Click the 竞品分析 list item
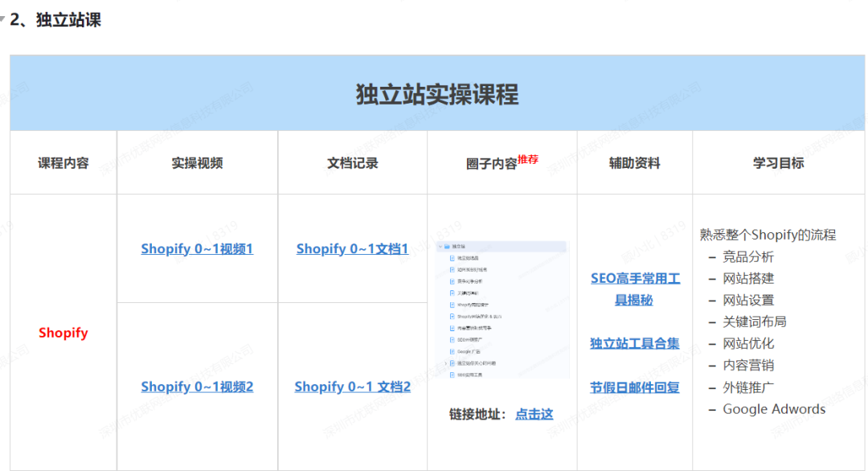This screenshot has height=471, width=868. click(748, 257)
